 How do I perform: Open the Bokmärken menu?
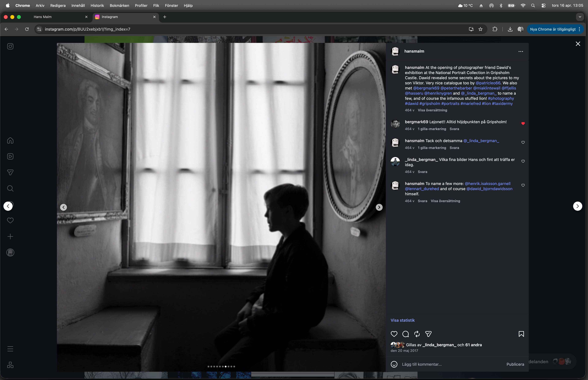point(119,5)
